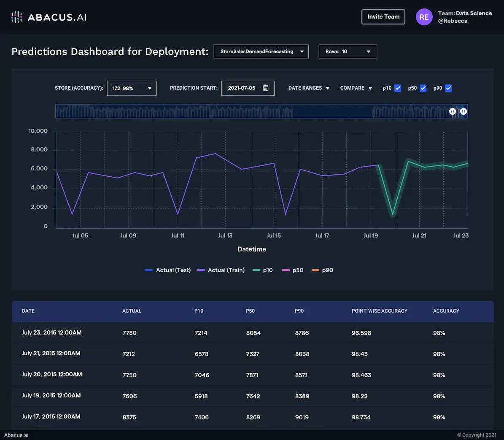Open the Compare menu
The width and height of the screenshot is (504, 440).
click(x=356, y=88)
